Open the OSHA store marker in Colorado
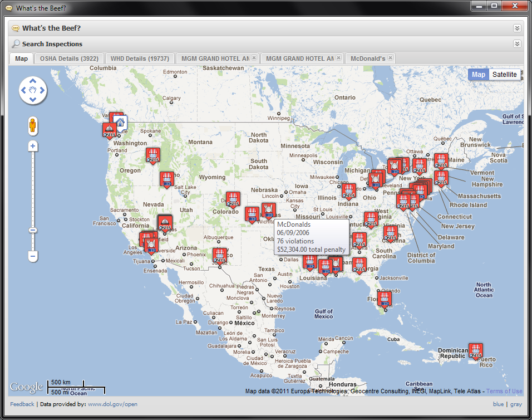 click(233, 200)
